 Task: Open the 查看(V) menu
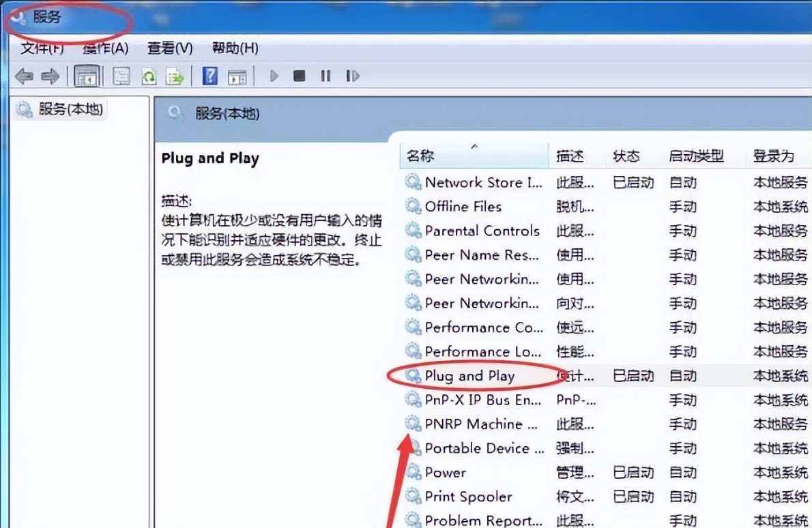[170, 48]
